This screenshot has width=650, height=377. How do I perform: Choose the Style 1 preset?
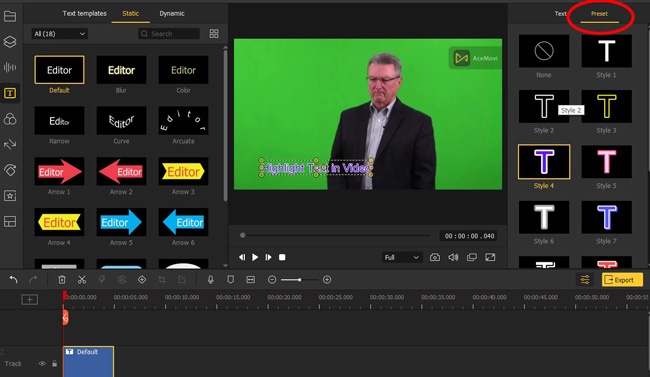(x=606, y=51)
